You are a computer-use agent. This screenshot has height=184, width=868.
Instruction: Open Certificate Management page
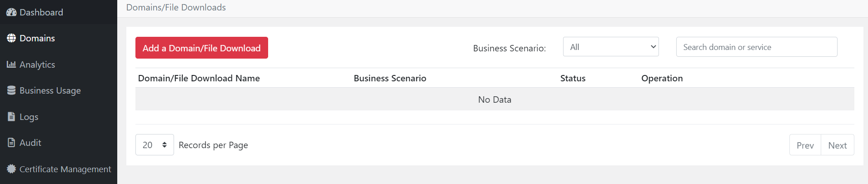[65, 169]
